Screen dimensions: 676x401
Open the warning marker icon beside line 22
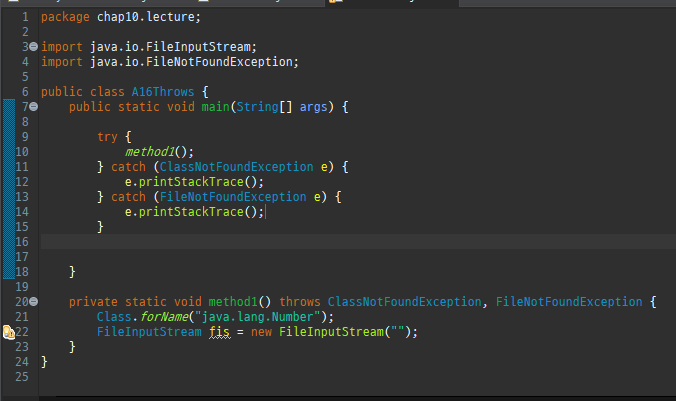[x=9, y=332]
